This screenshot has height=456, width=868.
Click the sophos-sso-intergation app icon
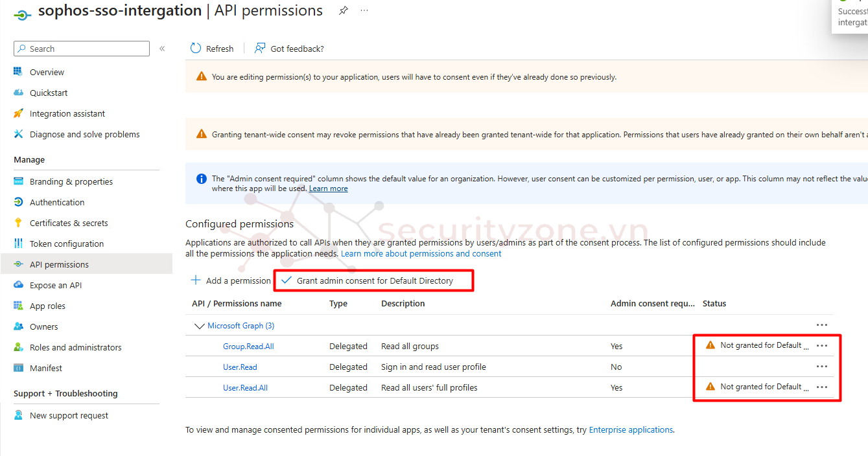pos(23,14)
